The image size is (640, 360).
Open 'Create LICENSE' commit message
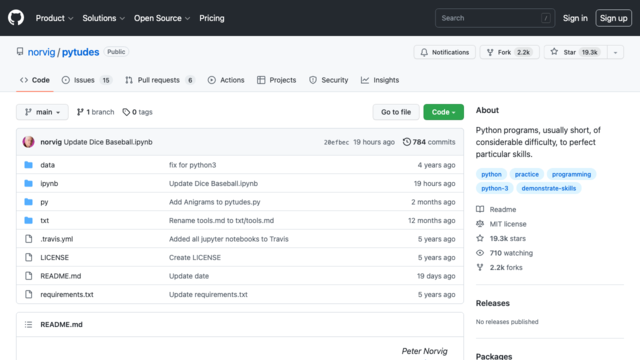pyautogui.click(x=195, y=257)
